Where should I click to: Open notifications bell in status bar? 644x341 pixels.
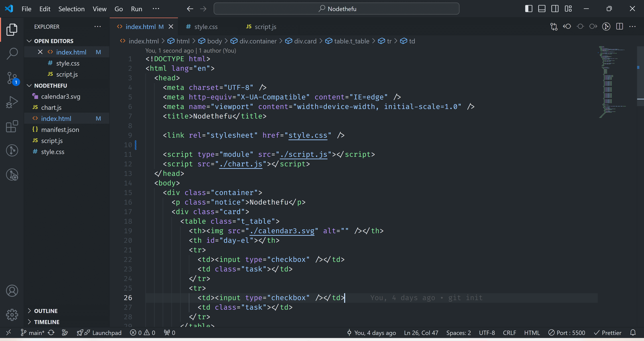click(x=633, y=333)
